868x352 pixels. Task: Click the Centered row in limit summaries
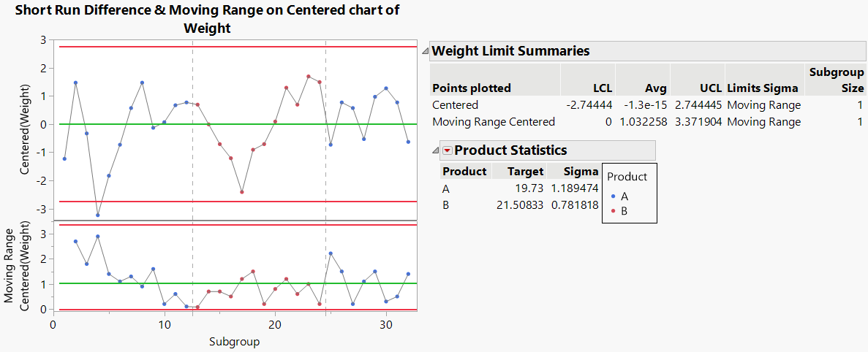pyautogui.click(x=455, y=105)
